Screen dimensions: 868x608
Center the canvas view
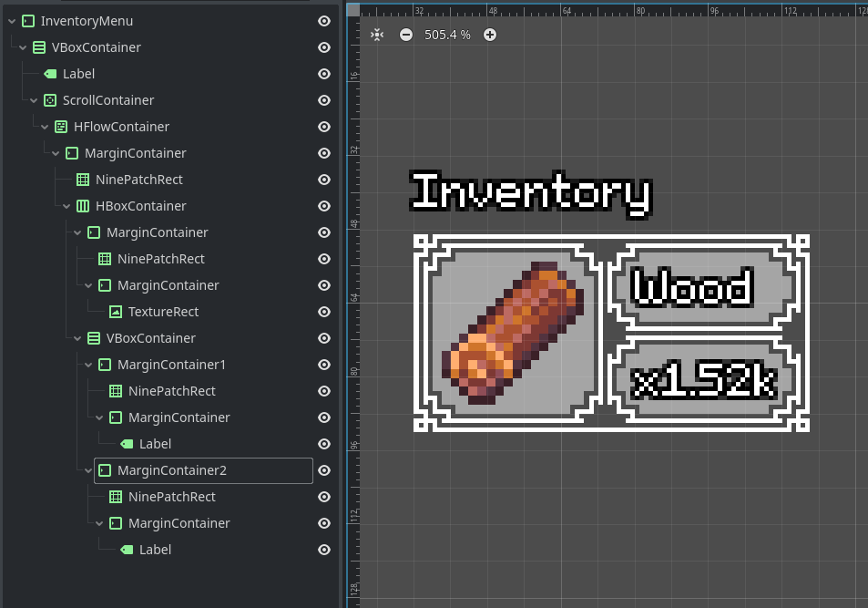coord(377,35)
